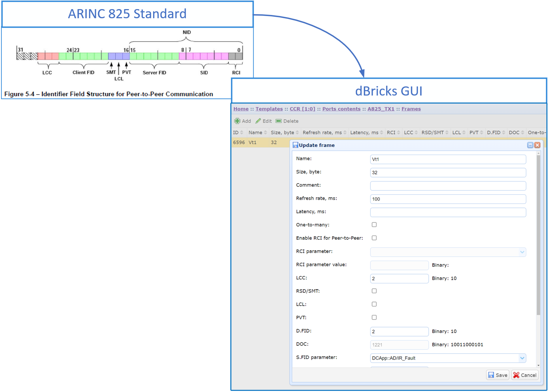Screen dimensions: 549x392
Task: Click the DOC value field
Action: point(400,345)
